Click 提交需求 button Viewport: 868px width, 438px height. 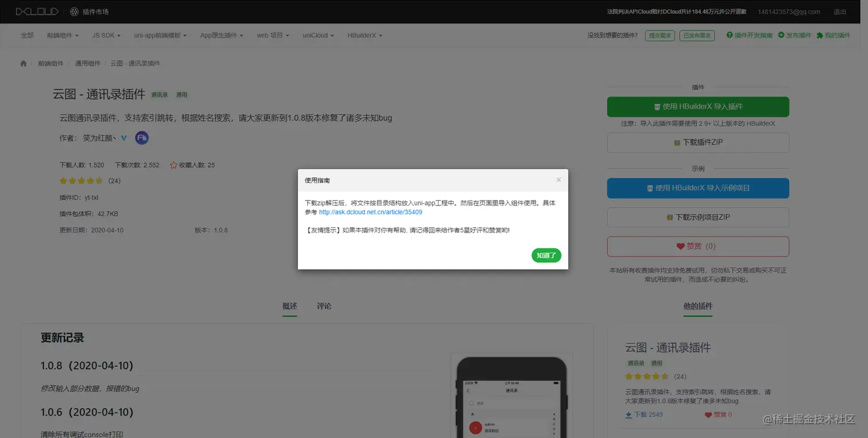660,36
